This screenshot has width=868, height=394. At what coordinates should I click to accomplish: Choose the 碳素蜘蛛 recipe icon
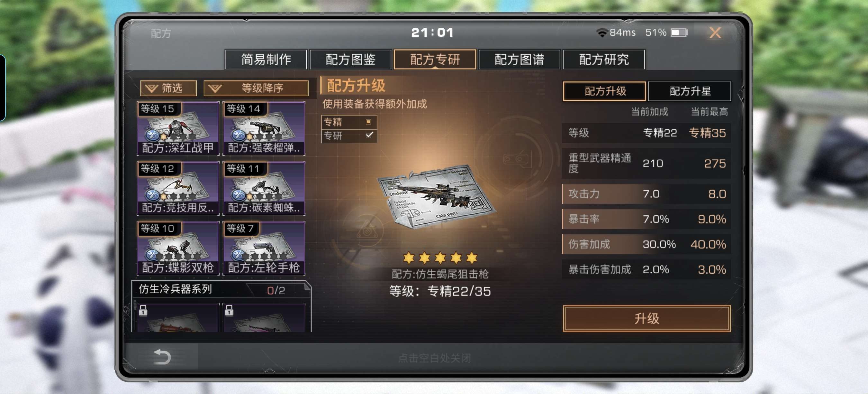coord(264,188)
